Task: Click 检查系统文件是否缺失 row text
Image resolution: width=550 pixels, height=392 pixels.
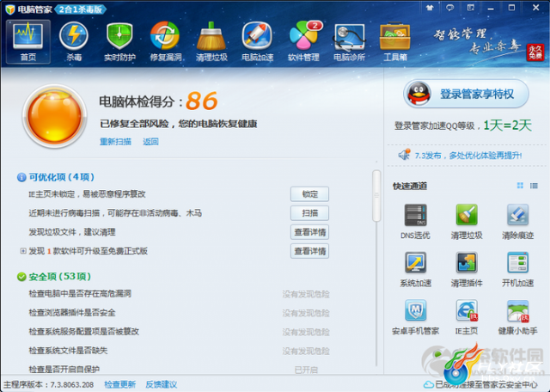Action: coord(68,351)
